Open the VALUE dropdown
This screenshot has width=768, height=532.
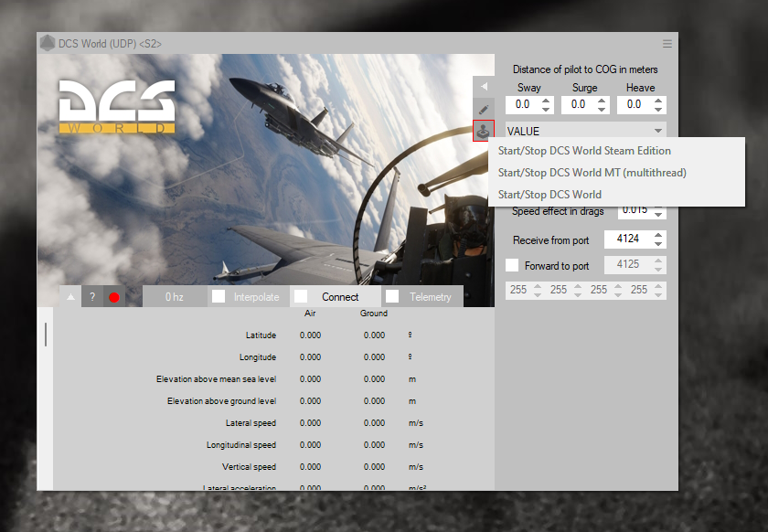click(x=585, y=132)
